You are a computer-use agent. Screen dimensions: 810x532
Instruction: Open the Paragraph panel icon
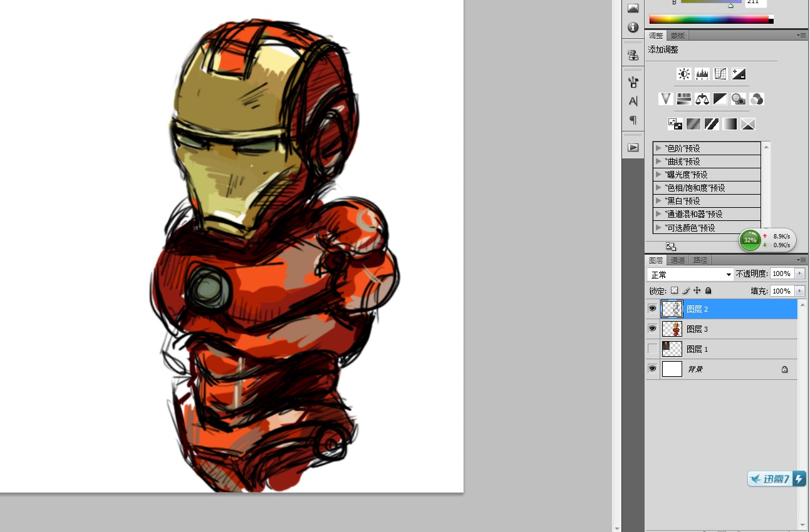pos(633,120)
